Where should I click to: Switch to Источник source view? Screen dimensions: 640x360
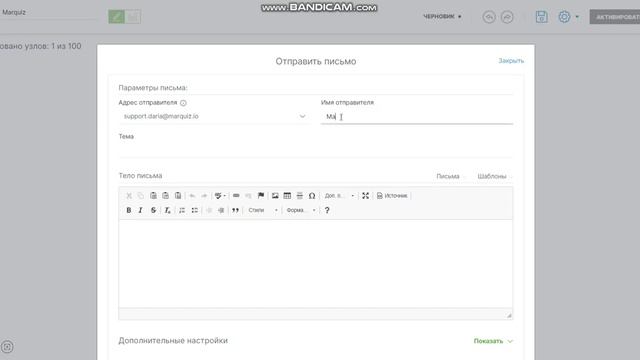[x=392, y=196]
